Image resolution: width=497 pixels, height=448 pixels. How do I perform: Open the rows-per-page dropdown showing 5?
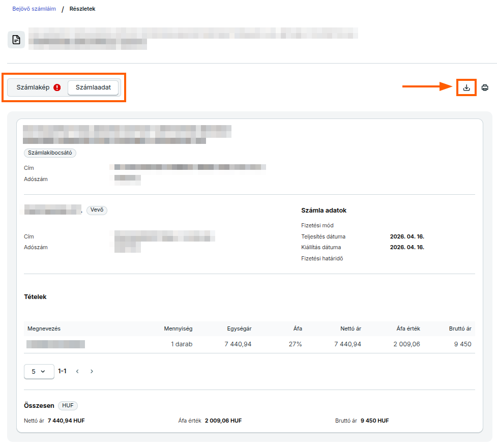coord(39,371)
